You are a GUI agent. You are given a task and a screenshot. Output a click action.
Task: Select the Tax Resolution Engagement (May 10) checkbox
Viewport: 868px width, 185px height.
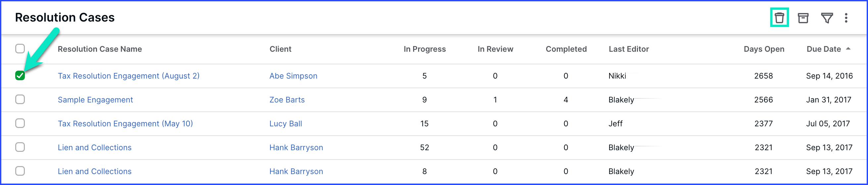coord(20,123)
